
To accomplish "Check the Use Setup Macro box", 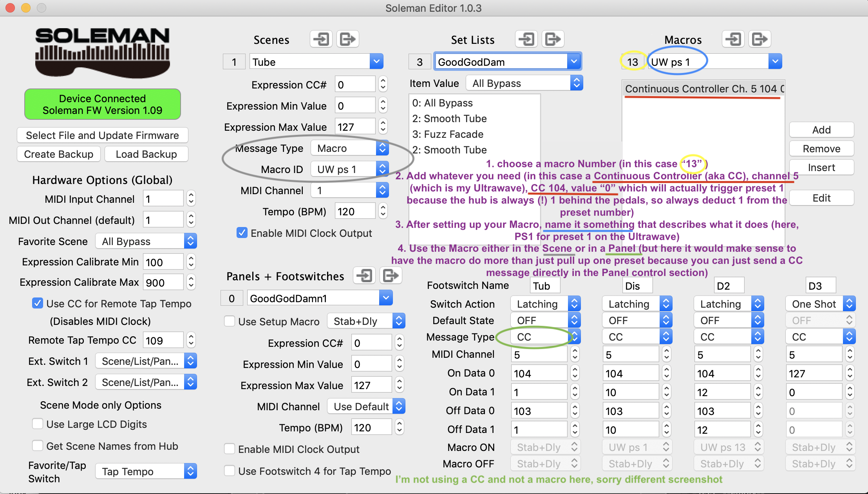I will click(x=230, y=321).
